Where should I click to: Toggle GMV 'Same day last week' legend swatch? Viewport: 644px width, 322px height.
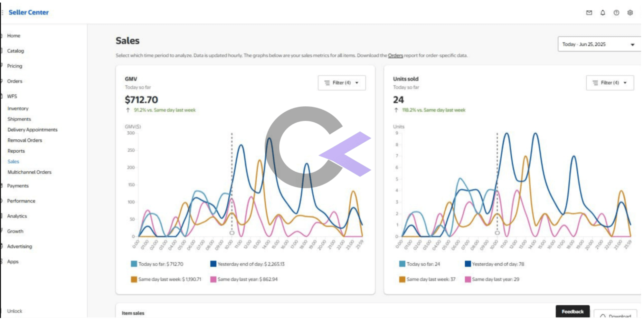[x=134, y=279]
